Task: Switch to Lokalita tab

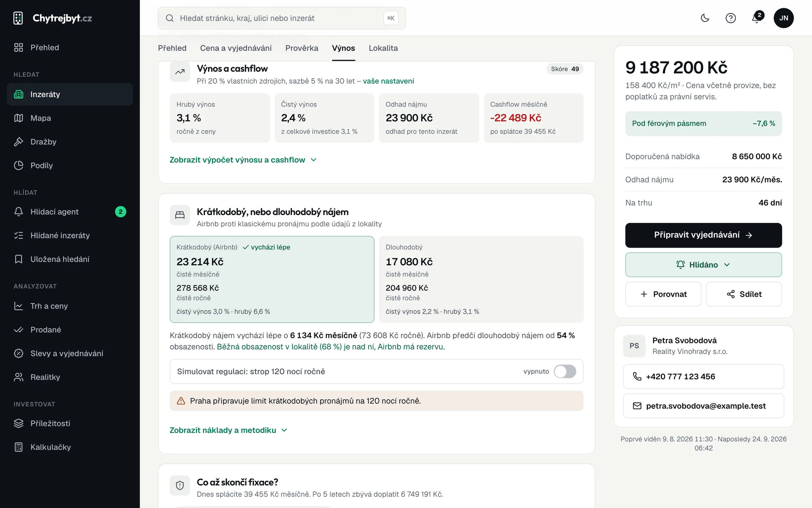Action: tap(383, 48)
